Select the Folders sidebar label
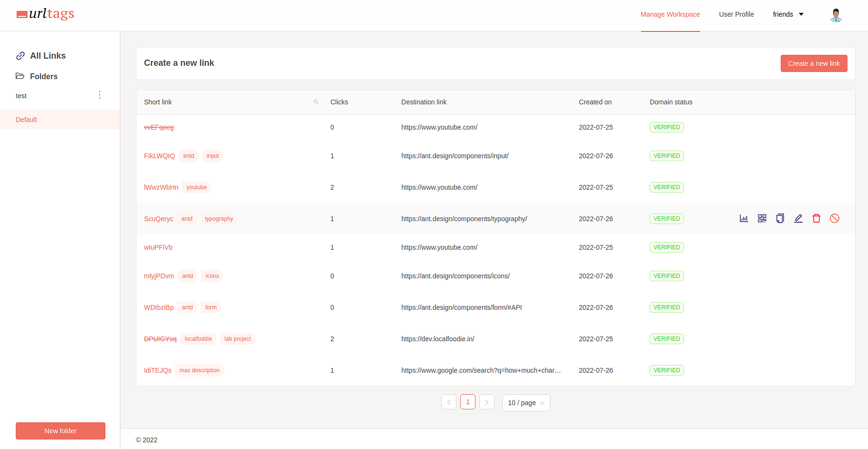 point(44,76)
